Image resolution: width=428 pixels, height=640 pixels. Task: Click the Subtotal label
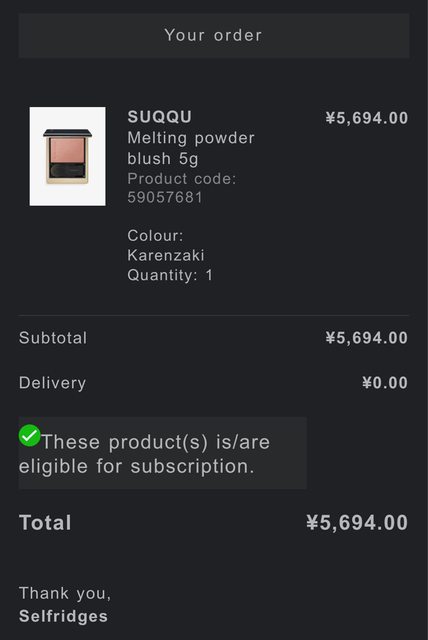[53, 338]
